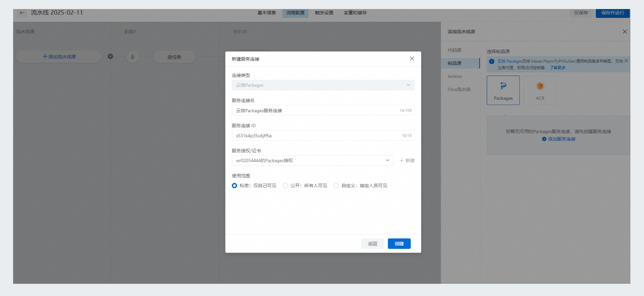644x296 pixels.
Task: Select the ACR artifact source card
Action: point(540,90)
